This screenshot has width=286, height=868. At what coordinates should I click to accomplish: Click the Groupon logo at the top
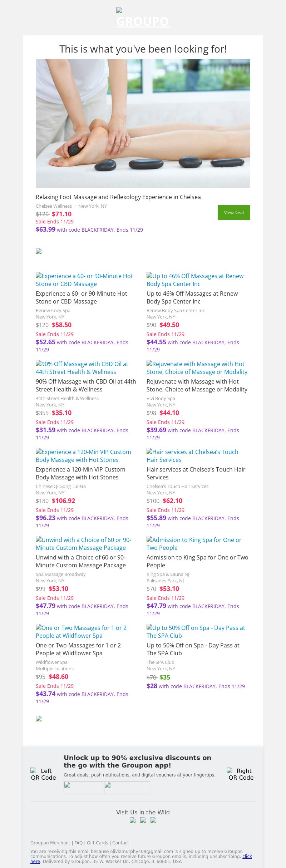143,18
